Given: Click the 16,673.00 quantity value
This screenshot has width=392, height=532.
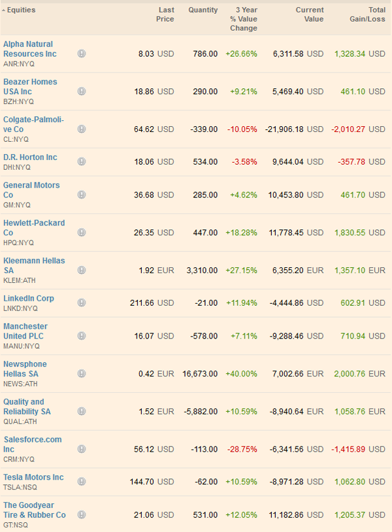Looking at the screenshot, I should click(x=200, y=374).
